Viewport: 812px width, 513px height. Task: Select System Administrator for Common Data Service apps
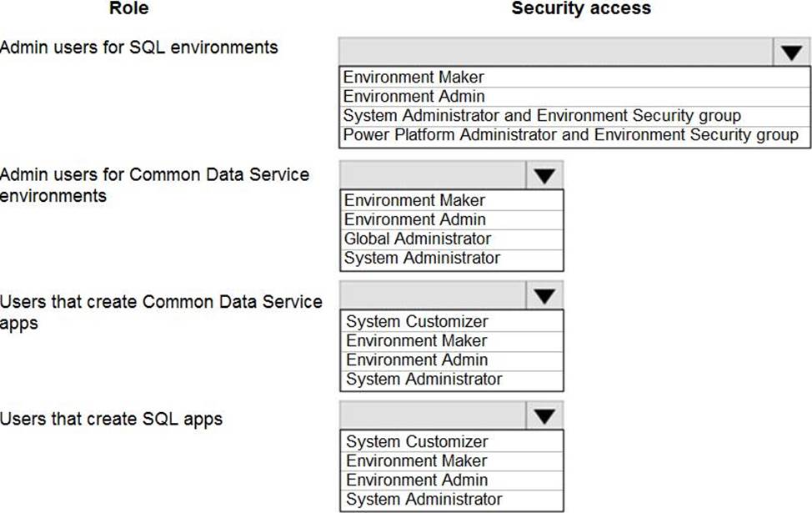(424, 379)
